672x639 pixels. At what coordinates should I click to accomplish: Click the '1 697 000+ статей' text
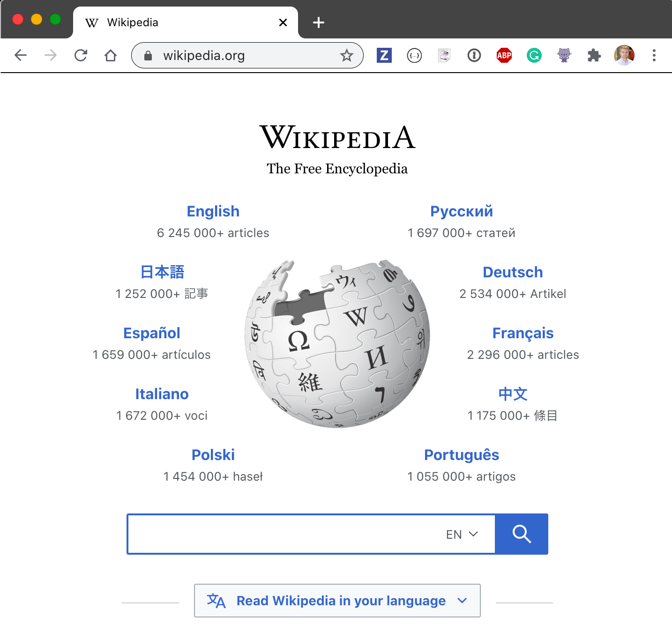tap(462, 233)
